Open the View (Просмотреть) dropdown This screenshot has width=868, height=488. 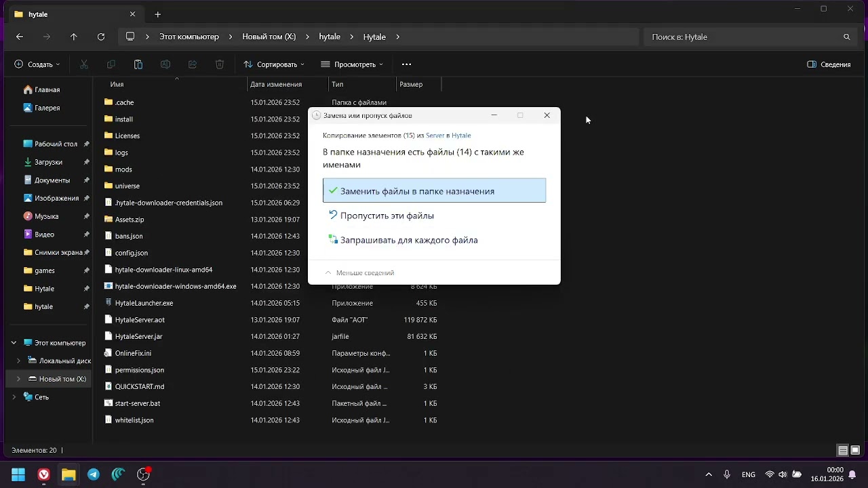(x=352, y=64)
